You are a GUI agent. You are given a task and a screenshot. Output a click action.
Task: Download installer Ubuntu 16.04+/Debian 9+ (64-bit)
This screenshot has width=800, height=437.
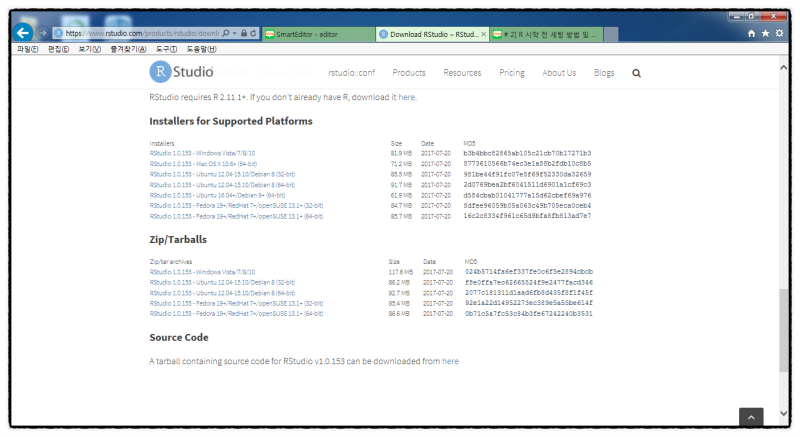coord(217,195)
